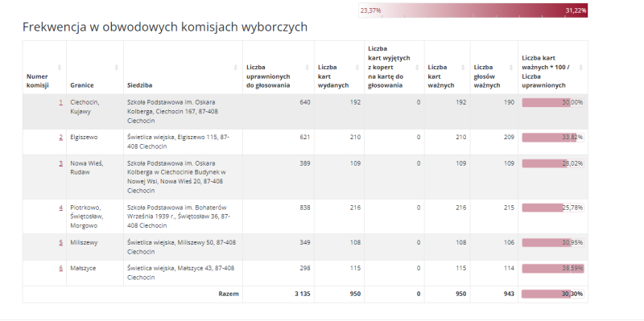Sort by Liczba uprawnionych do głosowania
Viewport: 644px width, 321px height.
point(308,68)
